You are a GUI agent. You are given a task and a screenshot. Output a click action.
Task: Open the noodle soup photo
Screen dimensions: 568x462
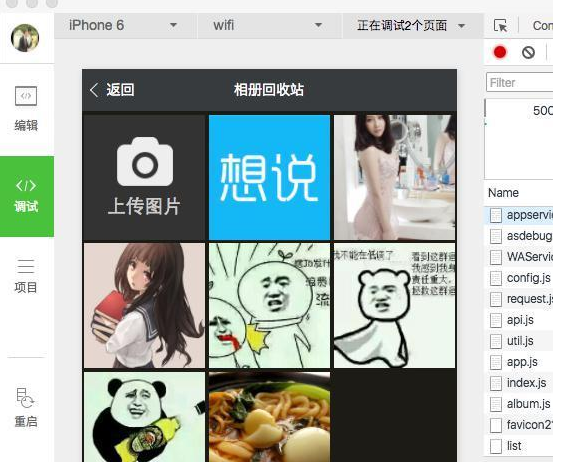[270, 417]
